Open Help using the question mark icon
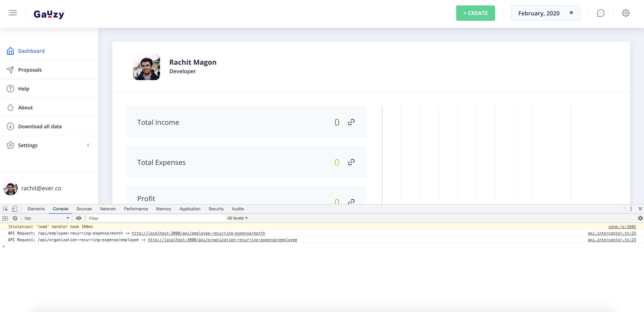The height and width of the screenshot is (312, 644). [10, 88]
